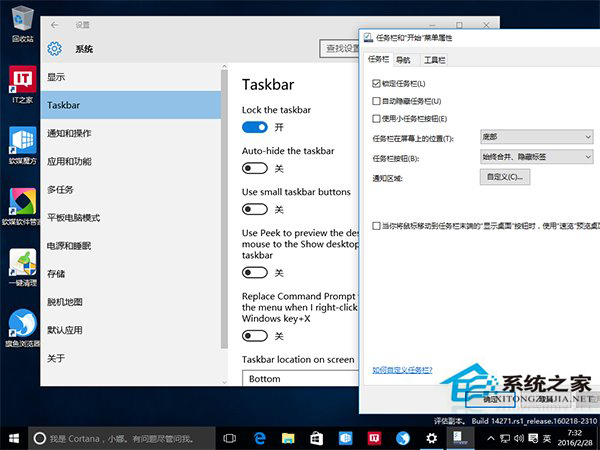This screenshot has width=600, height=450.
Task: Enable the Auto-hide the taskbar toggle
Action: coord(255,168)
